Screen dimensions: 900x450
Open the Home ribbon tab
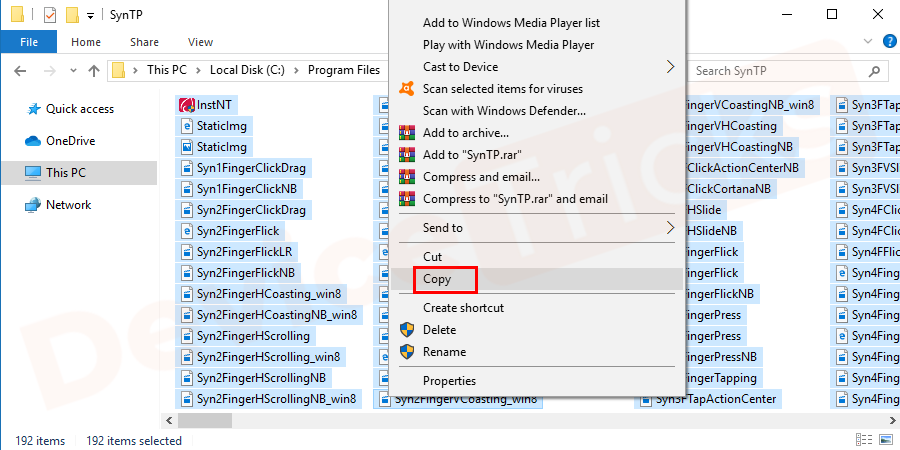tap(86, 42)
